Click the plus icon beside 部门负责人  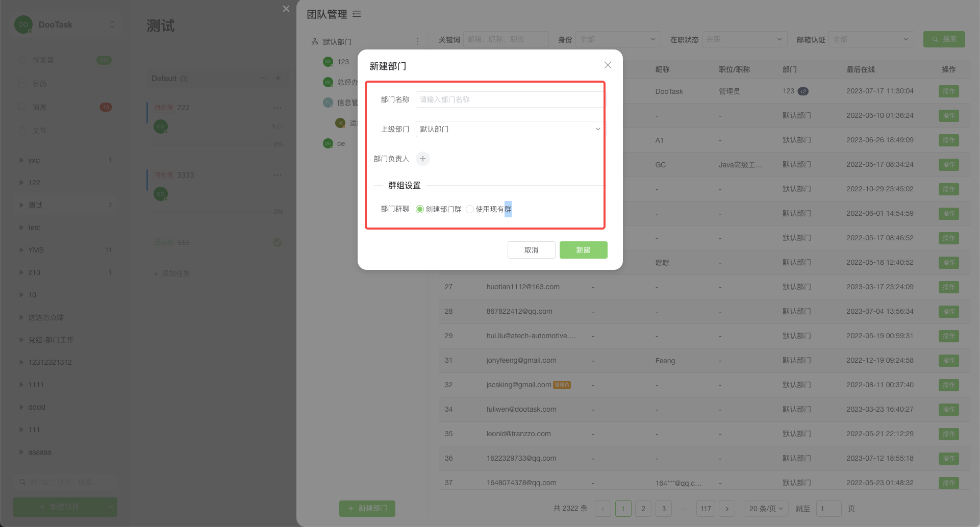pos(422,159)
